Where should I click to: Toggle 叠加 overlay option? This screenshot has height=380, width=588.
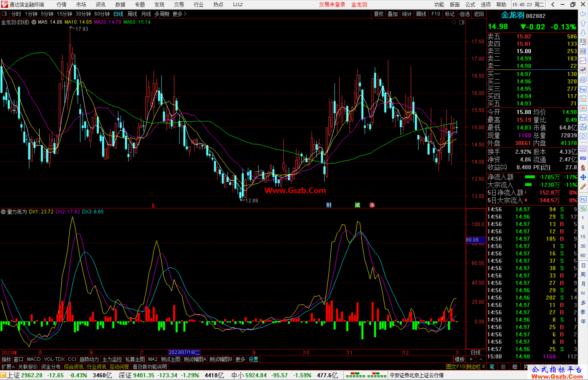coord(393,14)
